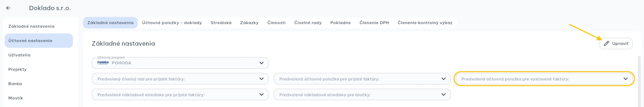Open the Strediská tab
This screenshot has width=644, height=107.
click(221, 23)
